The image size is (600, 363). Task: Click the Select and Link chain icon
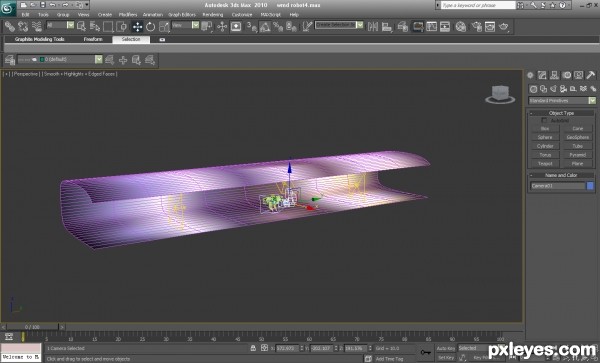point(10,26)
